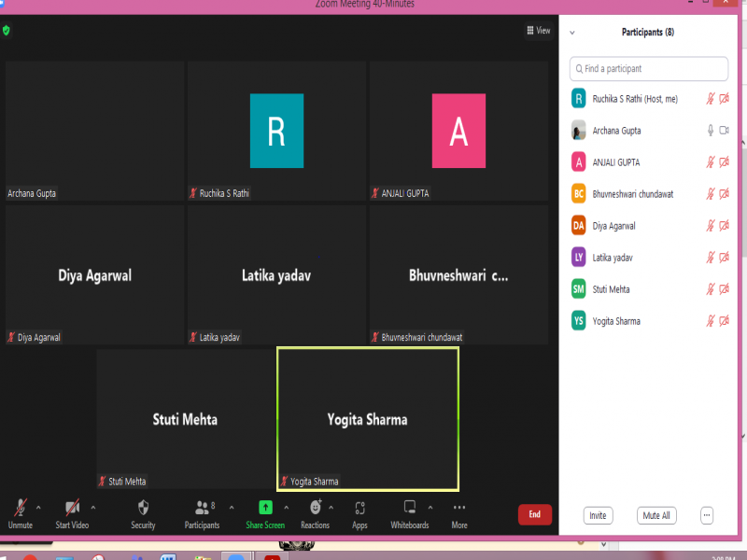
Task: Click the red End meeting button
Action: tap(534, 514)
